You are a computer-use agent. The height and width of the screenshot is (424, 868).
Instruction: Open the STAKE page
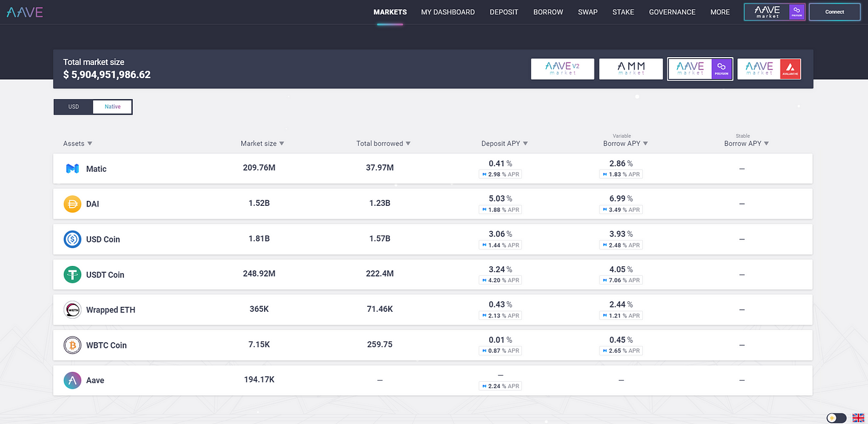pos(623,12)
